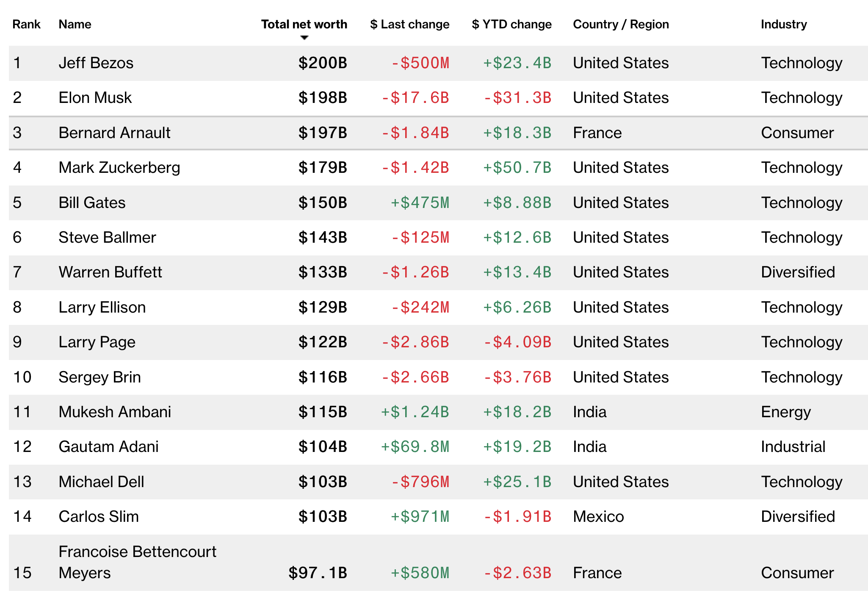Click Bill Gates in the list
The width and height of the screenshot is (868, 593).
pyautogui.click(x=92, y=203)
